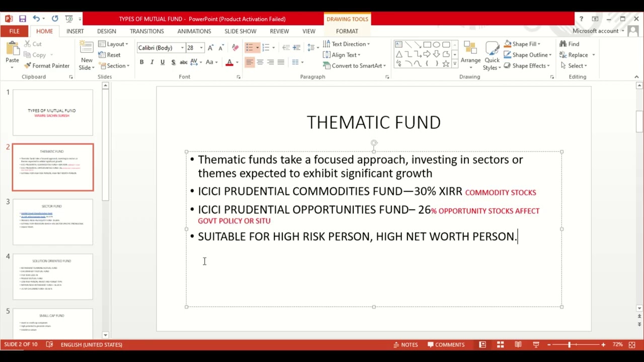Open line spacing options

[312, 48]
